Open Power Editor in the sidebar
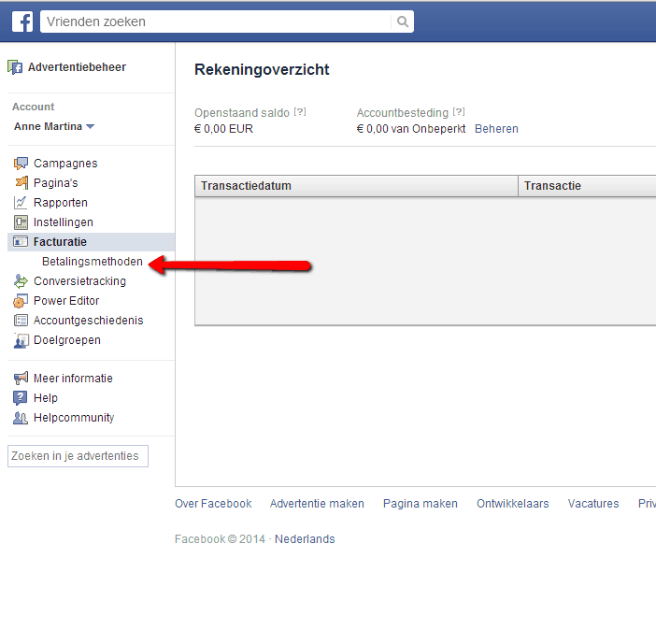Screen dimensions: 656x644 point(66,301)
